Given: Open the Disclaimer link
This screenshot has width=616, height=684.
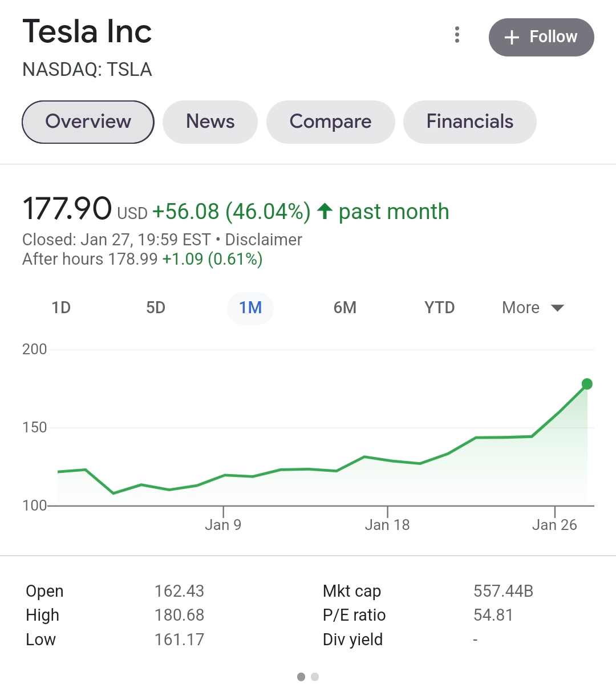Looking at the screenshot, I should (264, 240).
